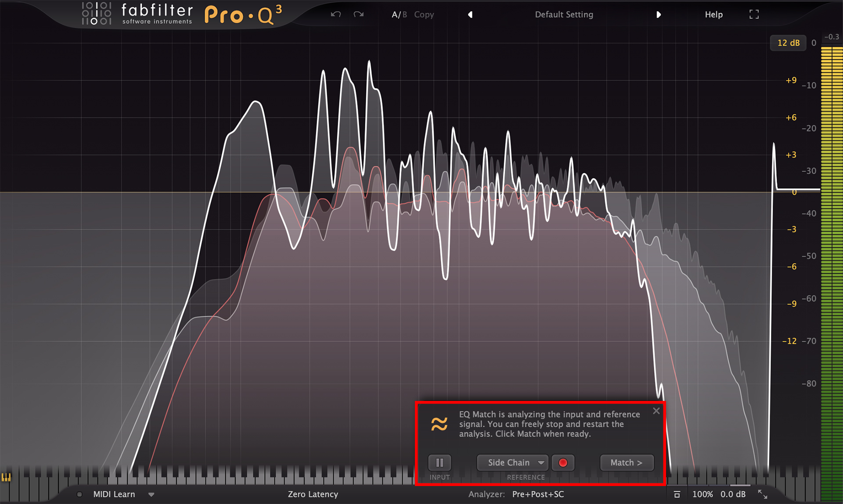Click the yellow zero gain line label
This screenshot has height=504, width=843.
[794, 193]
